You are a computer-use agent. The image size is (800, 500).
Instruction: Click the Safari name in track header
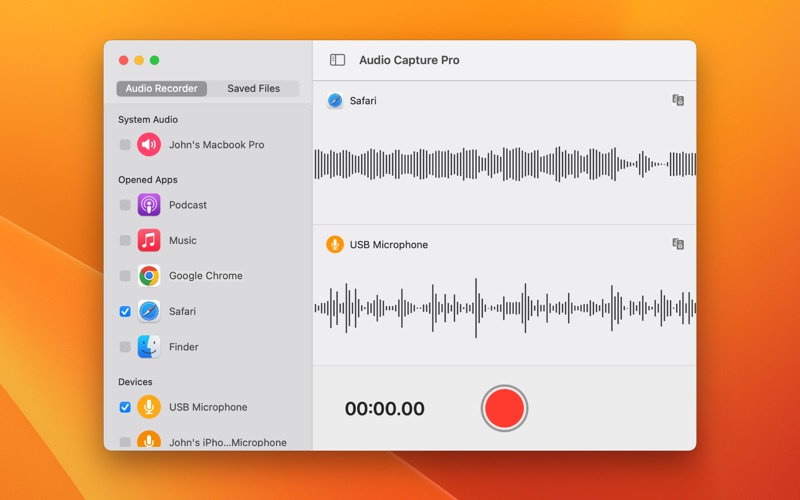[x=363, y=101]
